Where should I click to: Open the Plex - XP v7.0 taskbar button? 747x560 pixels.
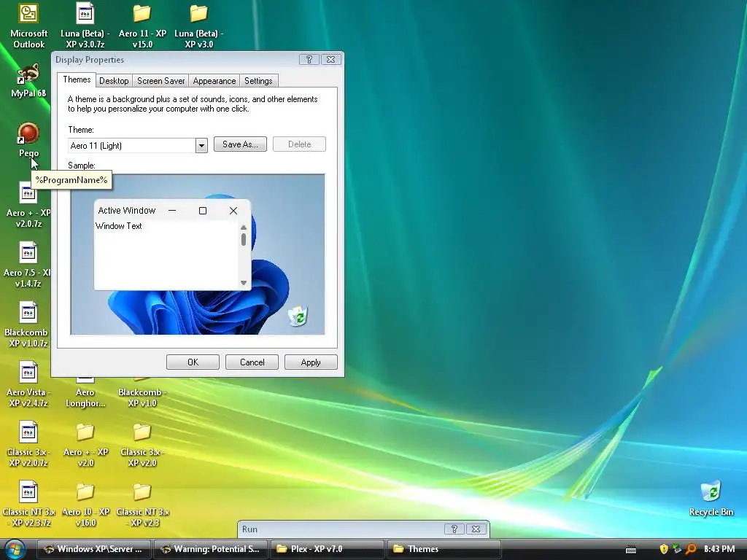tap(328, 549)
